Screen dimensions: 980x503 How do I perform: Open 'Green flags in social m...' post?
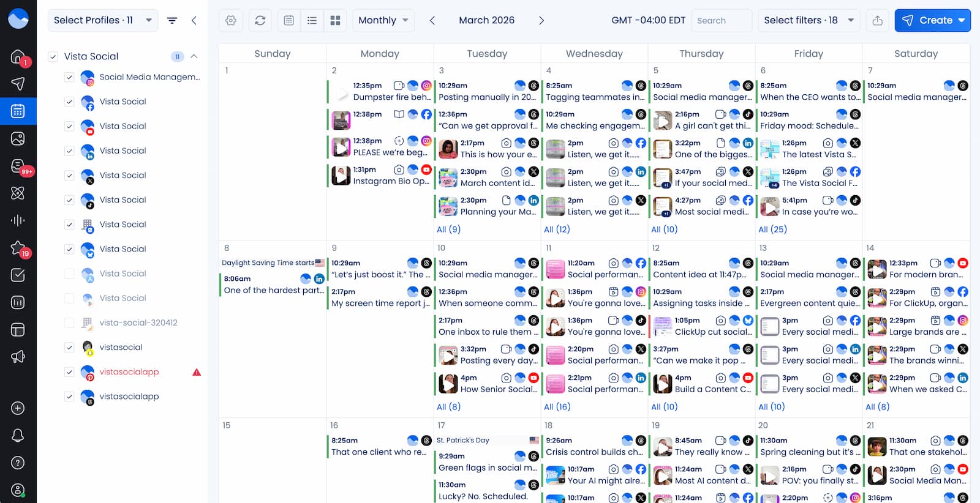(487, 462)
